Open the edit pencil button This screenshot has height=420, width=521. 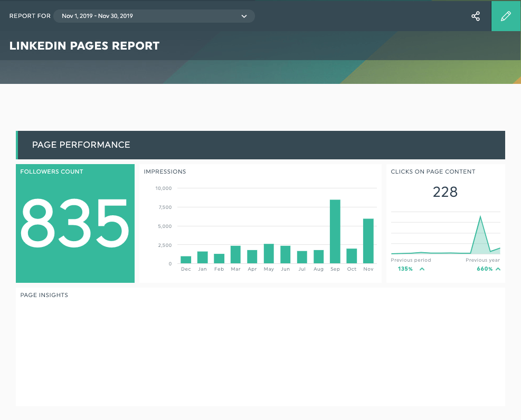click(x=506, y=16)
